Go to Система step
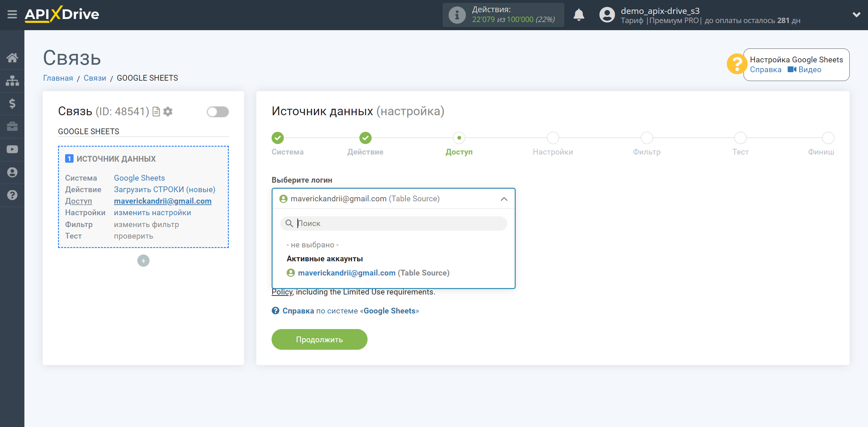The width and height of the screenshot is (868, 427). click(x=278, y=138)
